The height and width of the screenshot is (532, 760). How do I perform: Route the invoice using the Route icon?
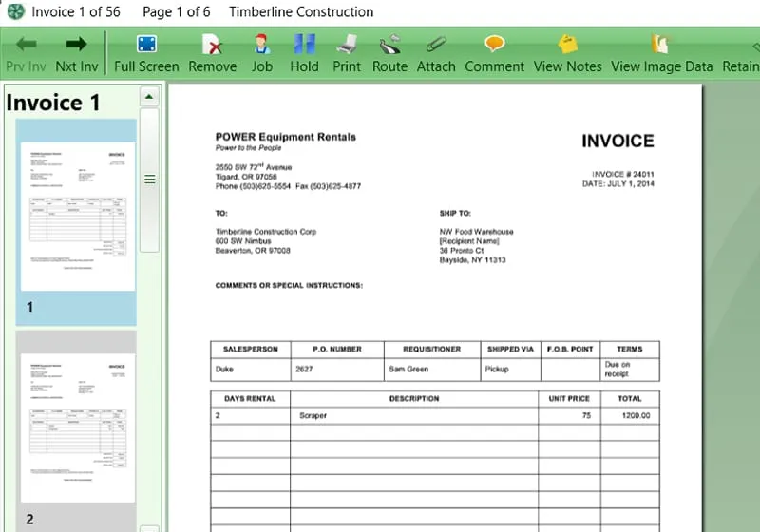389,53
